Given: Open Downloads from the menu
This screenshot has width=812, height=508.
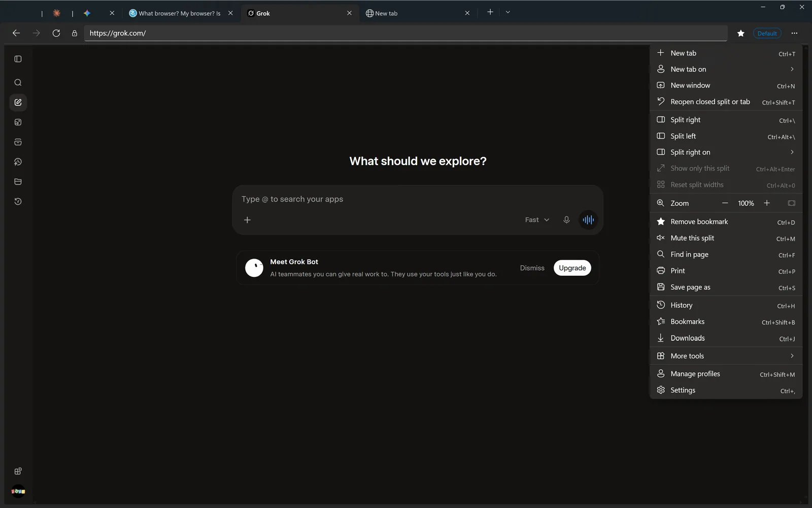Looking at the screenshot, I should click(726, 338).
